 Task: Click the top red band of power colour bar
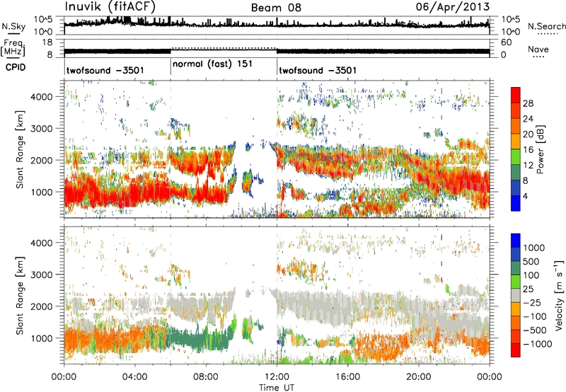(x=516, y=95)
